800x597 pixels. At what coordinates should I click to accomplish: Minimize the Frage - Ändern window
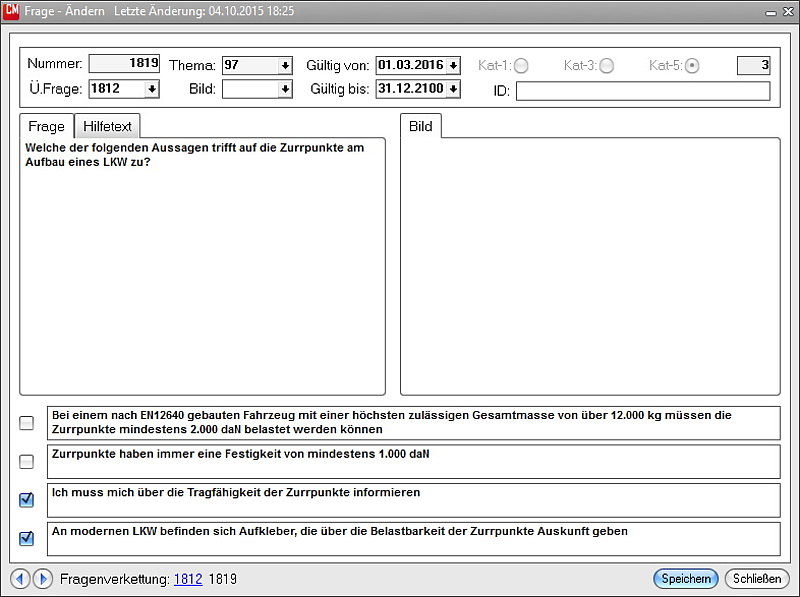771,12
